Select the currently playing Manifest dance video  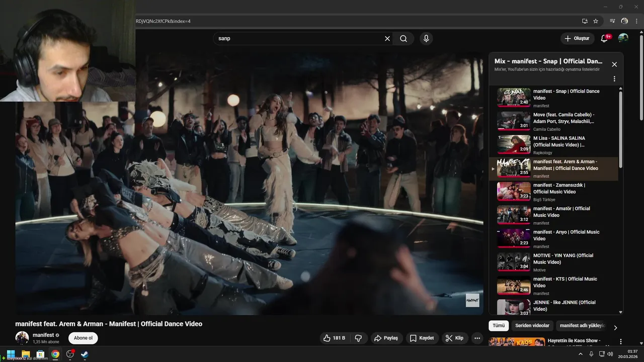553,168
